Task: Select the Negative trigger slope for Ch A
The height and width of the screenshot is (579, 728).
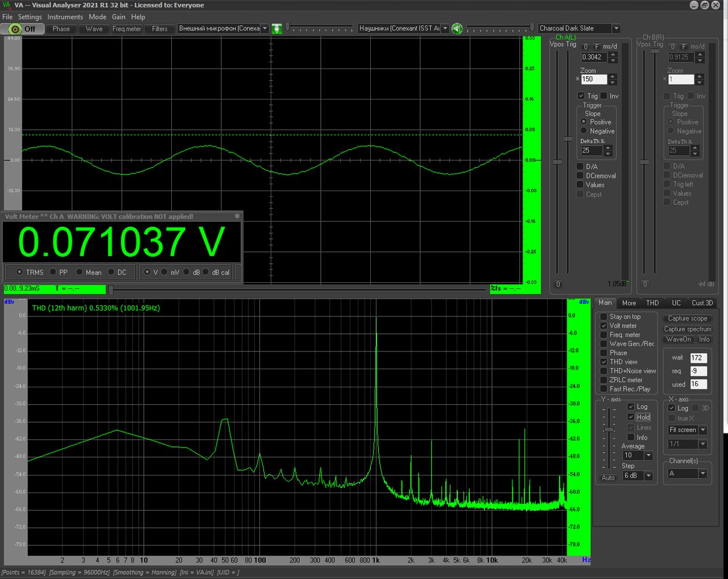Action: click(x=584, y=131)
